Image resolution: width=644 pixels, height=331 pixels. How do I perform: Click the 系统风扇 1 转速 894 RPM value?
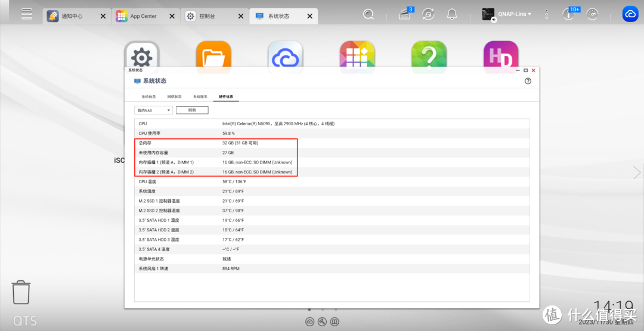click(231, 268)
